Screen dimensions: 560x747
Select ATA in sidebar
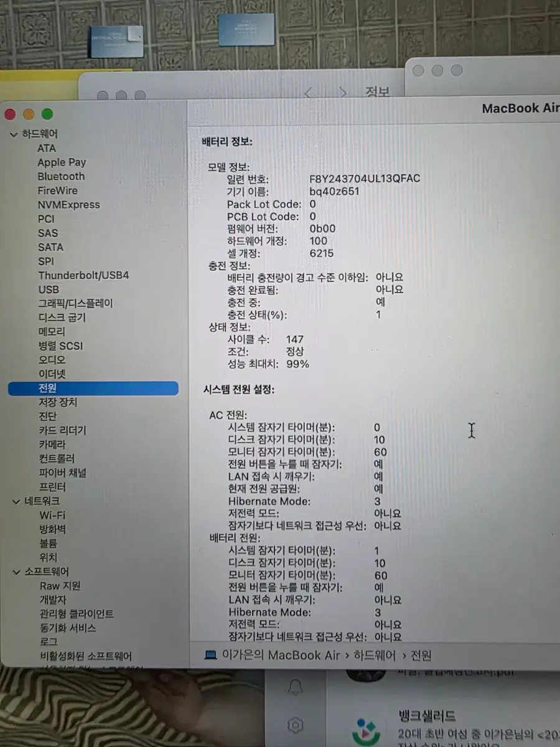point(47,148)
